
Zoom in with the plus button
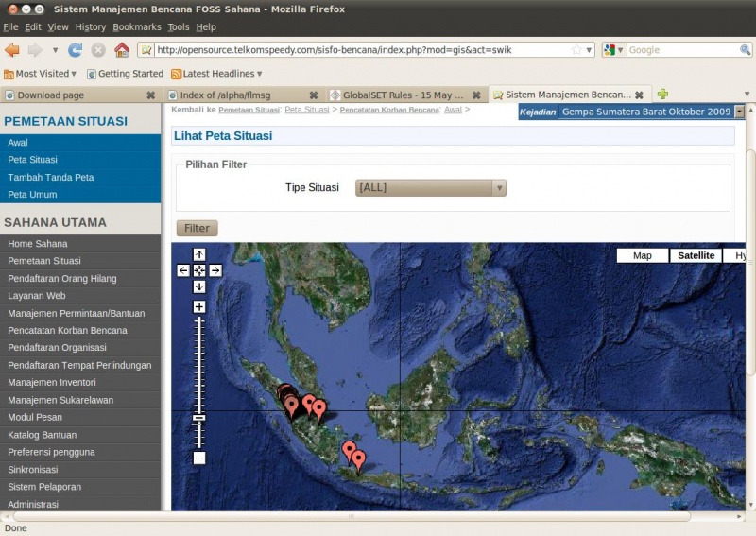[199, 306]
